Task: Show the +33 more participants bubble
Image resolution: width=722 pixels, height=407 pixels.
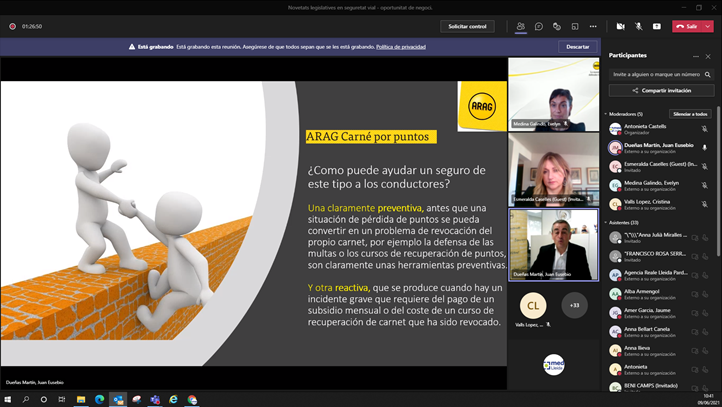Action: 574,305
